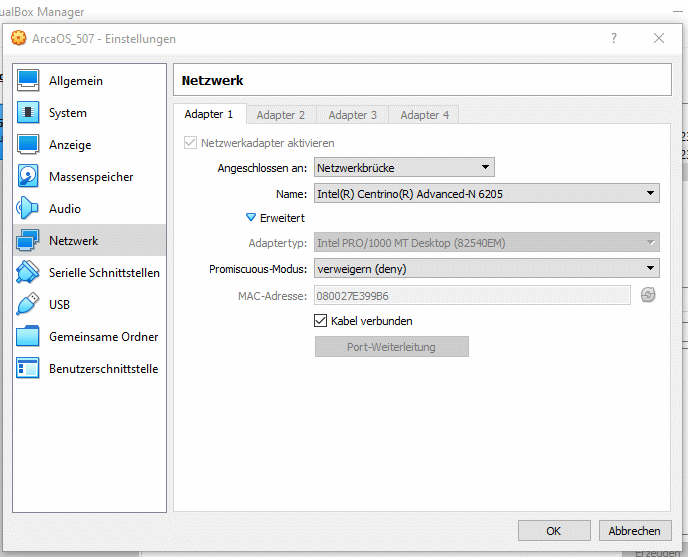This screenshot has width=688, height=557.
Task: Open the Anzeige monitor icon
Action: (x=28, y=144)
